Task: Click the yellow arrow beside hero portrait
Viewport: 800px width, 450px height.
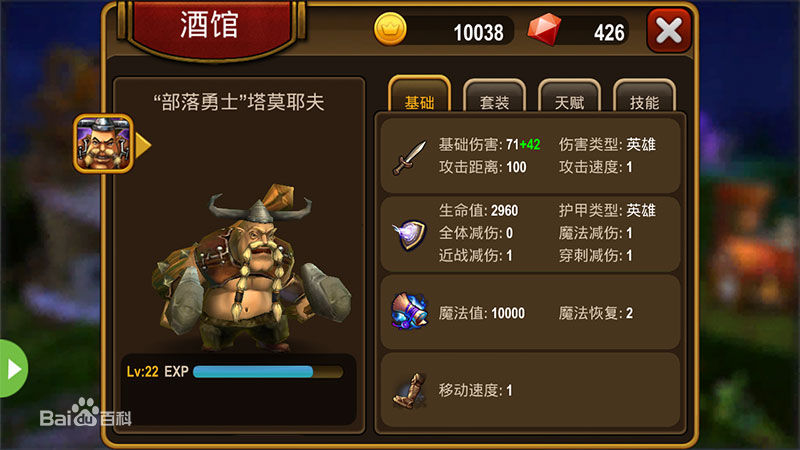Action: [143, 145]
